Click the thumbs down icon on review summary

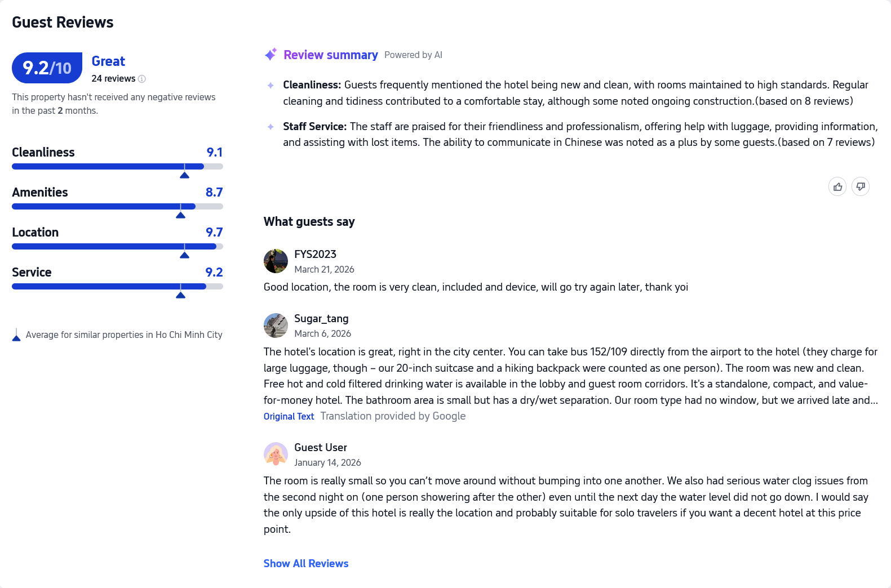[861, 186]
